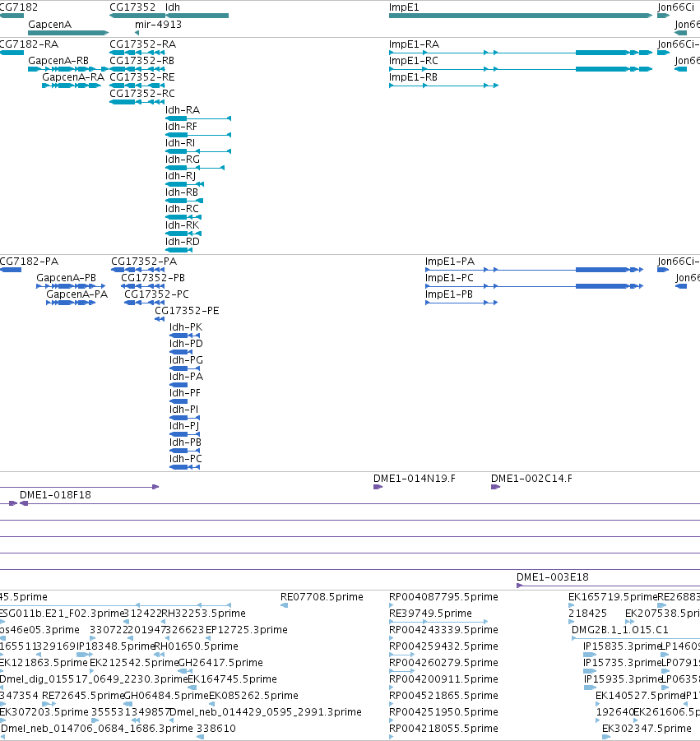
Task: Click the CG17352 gene label
Action: coord(132,7)
